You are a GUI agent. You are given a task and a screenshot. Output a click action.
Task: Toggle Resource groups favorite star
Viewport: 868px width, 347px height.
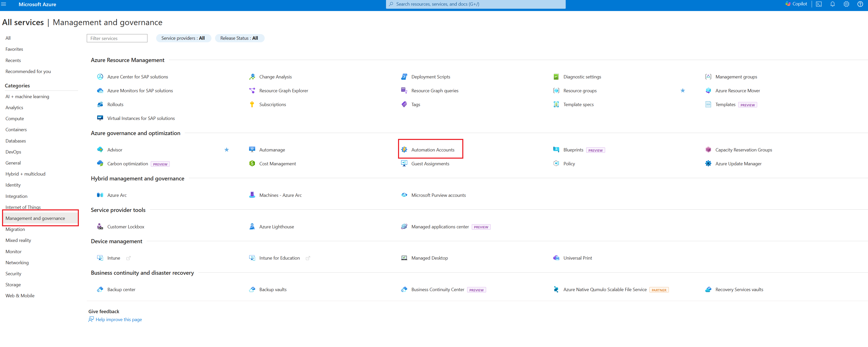point(683,91)
